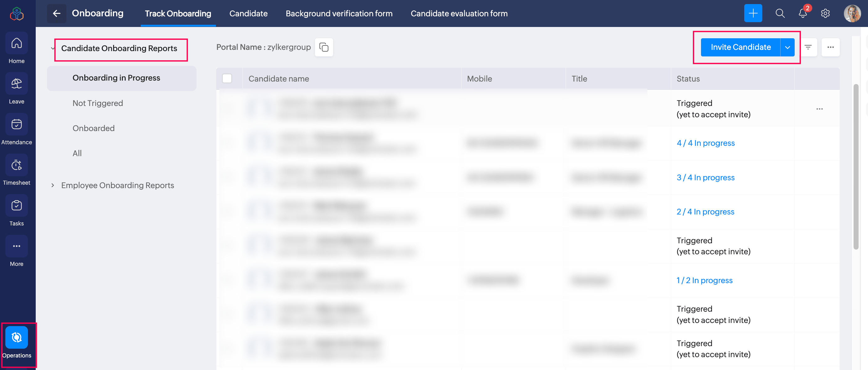
Task: Copy the portal name zylkergroup
Action: pos(323,47)
